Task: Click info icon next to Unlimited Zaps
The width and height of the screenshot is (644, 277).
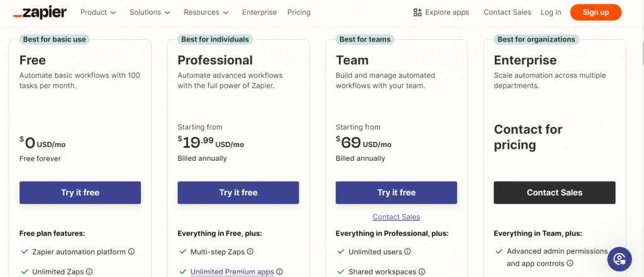Action: click(89, 272)
